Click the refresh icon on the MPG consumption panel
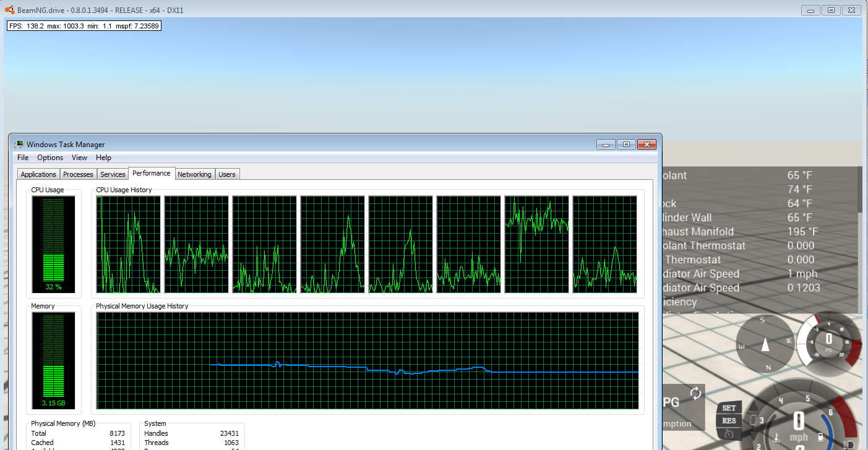This screenshot has height=450, width=868. [x=696, y=394]
